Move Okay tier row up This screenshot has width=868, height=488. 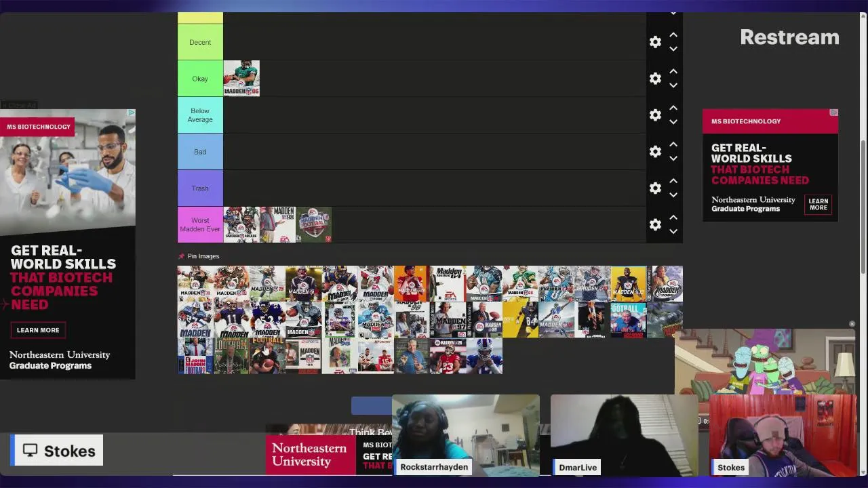673,71
